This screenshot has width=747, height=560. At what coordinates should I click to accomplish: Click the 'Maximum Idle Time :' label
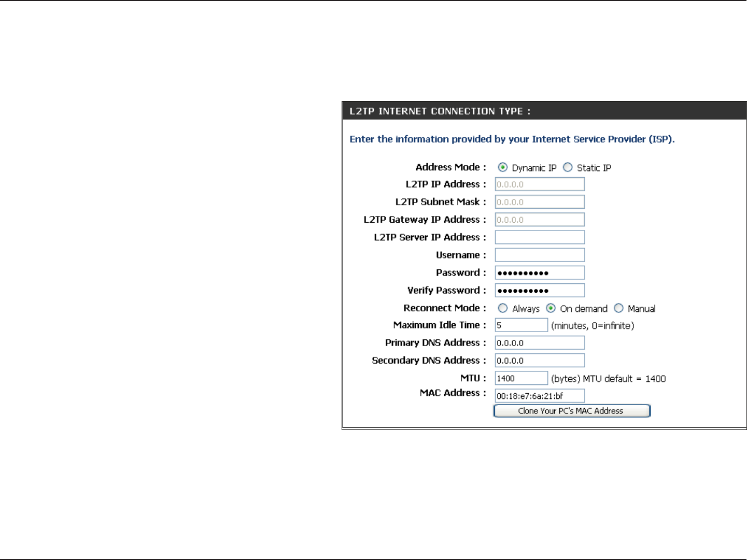click(440, 325)
